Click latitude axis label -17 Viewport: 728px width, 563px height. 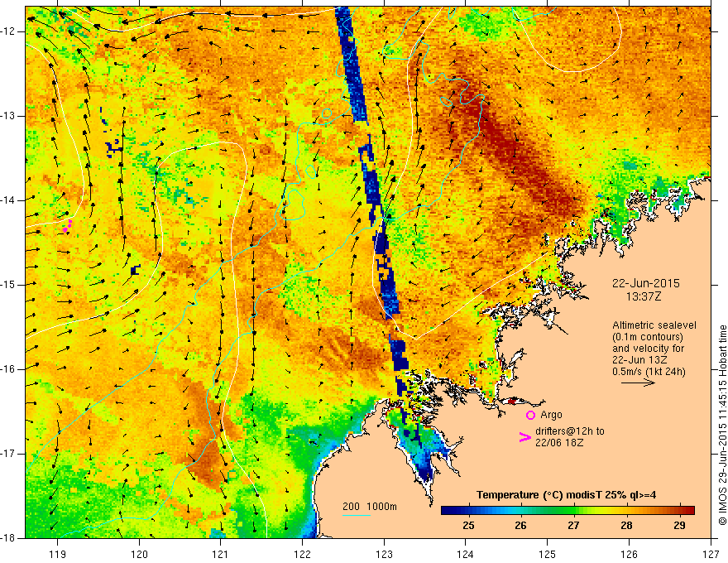pos(9,454)
